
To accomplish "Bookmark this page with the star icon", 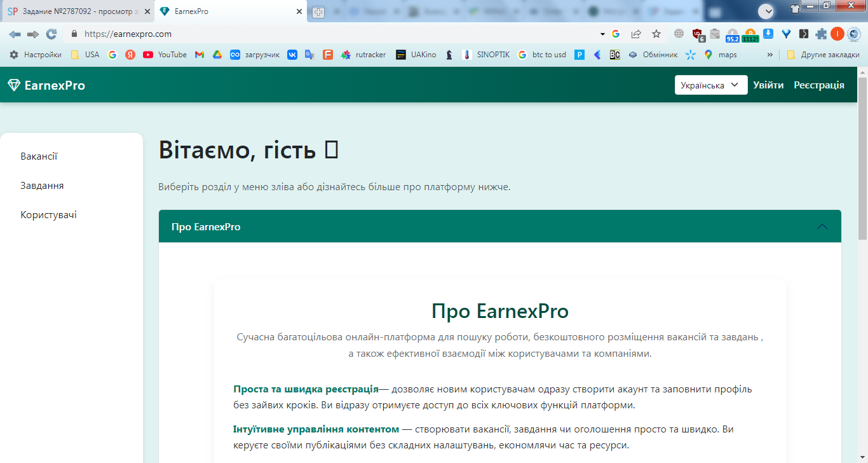I will coord(656,34).
